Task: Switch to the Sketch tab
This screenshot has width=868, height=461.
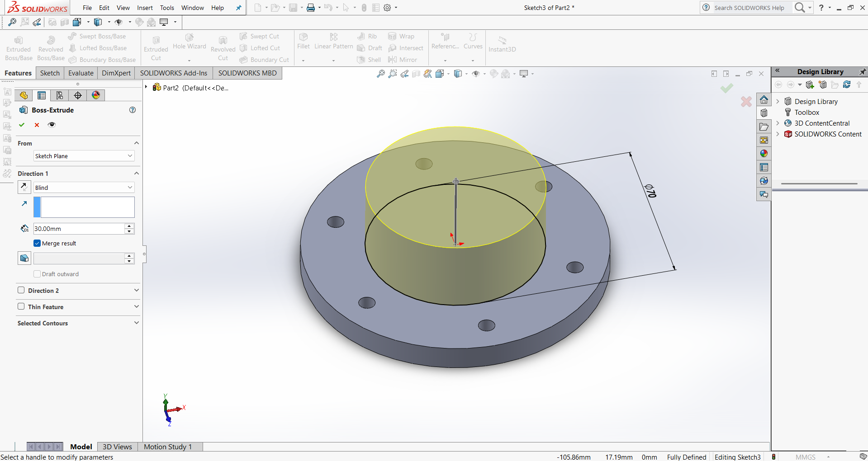Action: click(50, 73)
